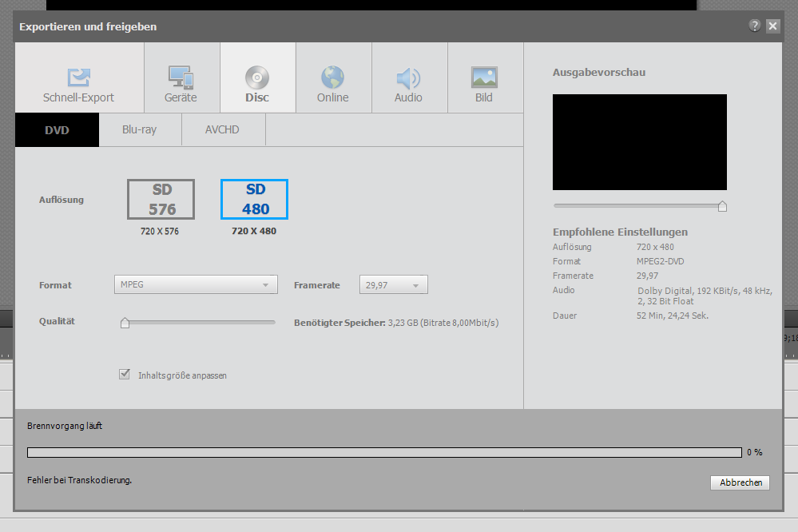The image size is (798, 532).
Task: Choose SD 480 resolution preset
Action: [255, 199]
